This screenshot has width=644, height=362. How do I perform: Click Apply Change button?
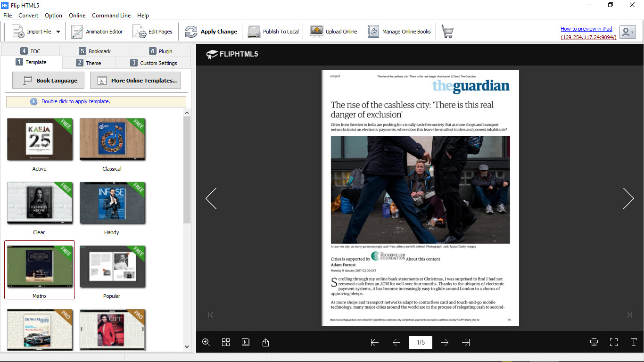pos(211,32)
